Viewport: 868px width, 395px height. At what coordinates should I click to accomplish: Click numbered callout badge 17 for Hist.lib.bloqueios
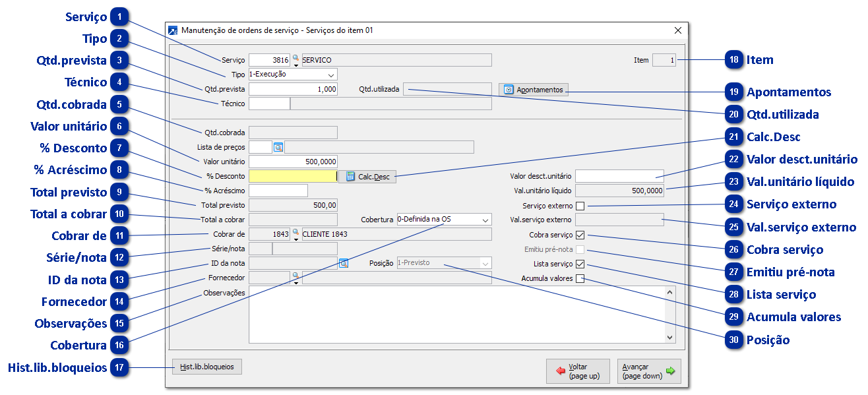coord(120,367)
